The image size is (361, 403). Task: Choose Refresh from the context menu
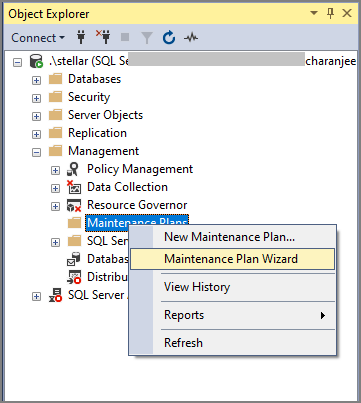232,343
